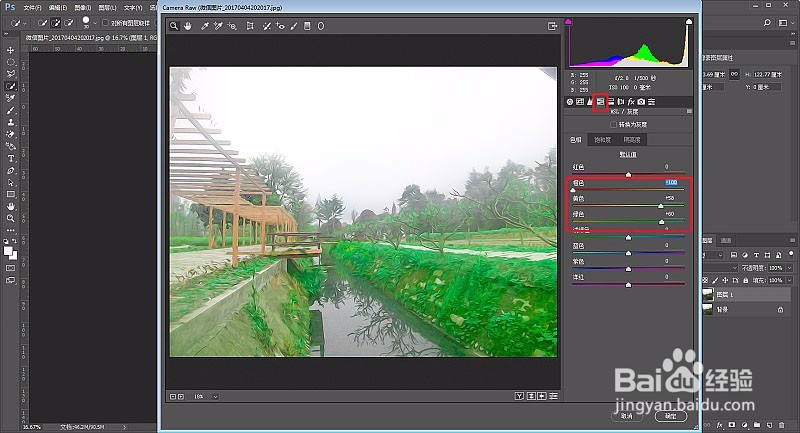Open the layer blend mode dropdown

[720, 268]
